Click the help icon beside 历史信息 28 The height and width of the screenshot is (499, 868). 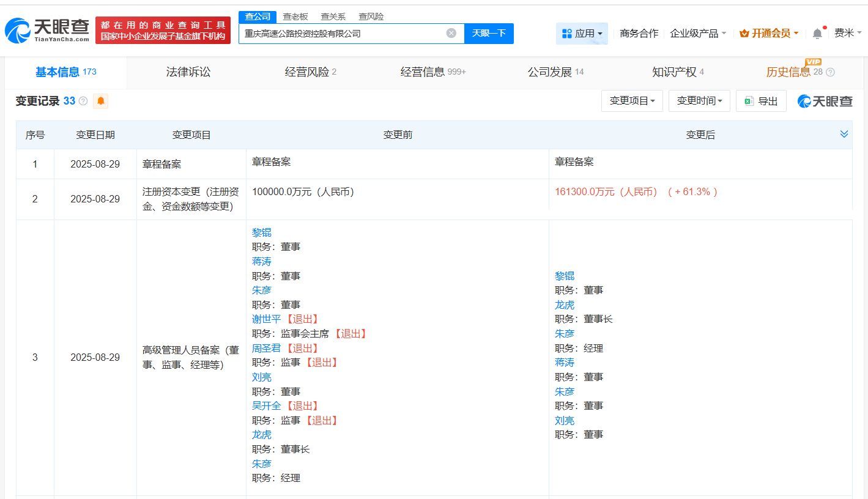pyautogui.click(x=830, y=72)
